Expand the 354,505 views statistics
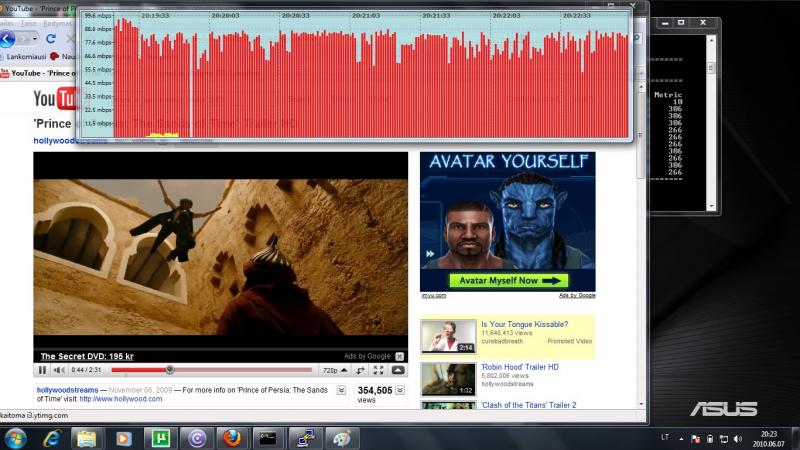The image size is (800, 450). click(x=400, y=390)
